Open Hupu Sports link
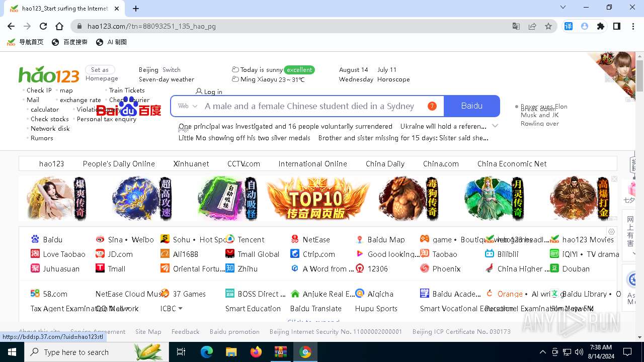This screenshot has height=362, width=644. (376, 309)
